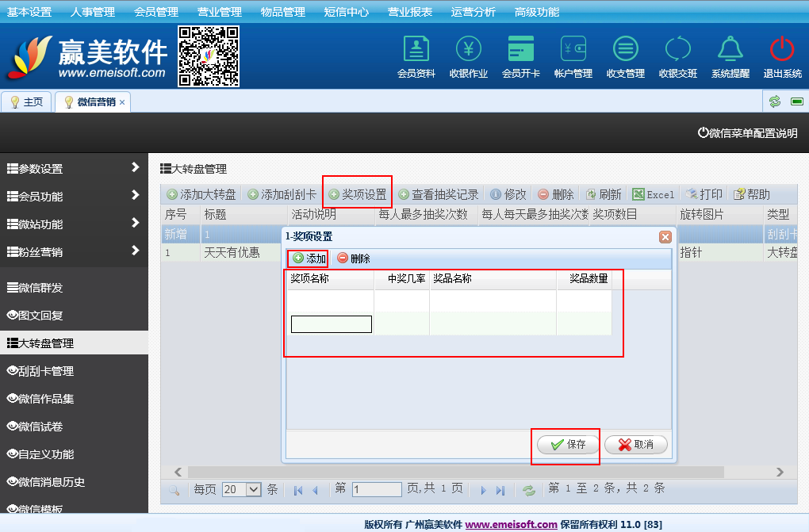
Task: Open the 营业报表 top menu
Action: click(410, 12)
